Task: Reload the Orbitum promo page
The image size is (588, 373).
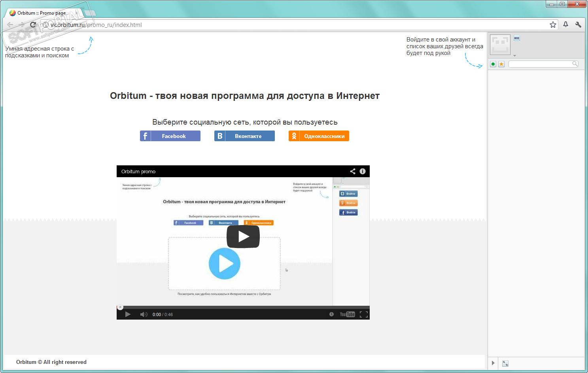Action: (x=33, y=25)
